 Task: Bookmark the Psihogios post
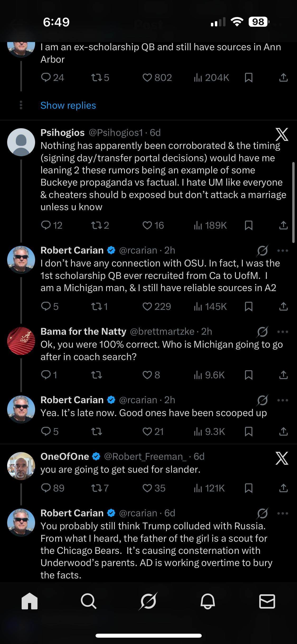(x=249, y=225)
